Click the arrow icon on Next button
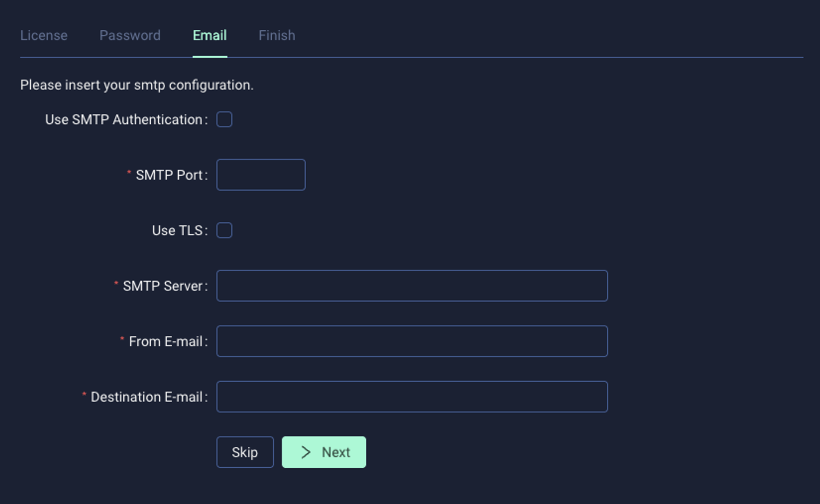Screen dimensions: 820x504 click(305, 452)
